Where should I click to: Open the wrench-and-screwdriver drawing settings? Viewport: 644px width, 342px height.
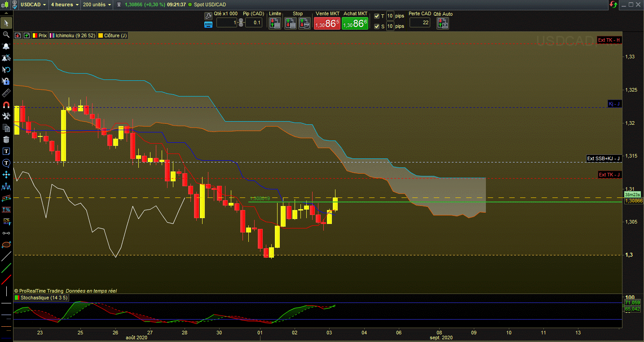6,116
